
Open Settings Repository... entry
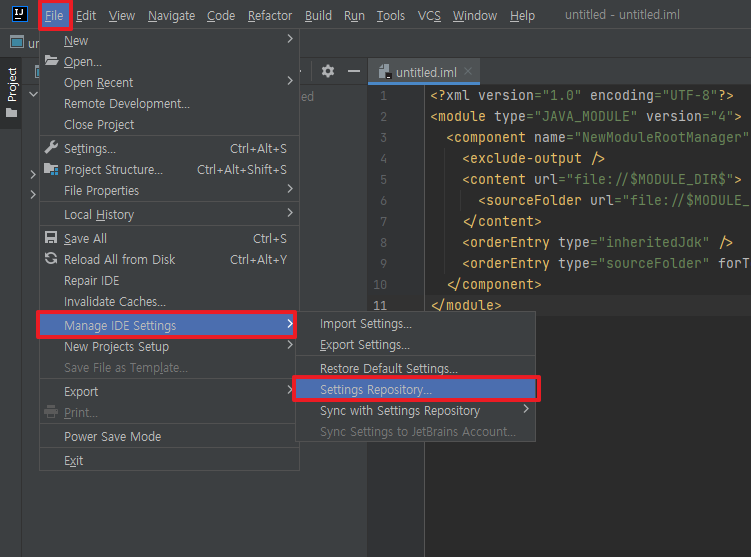point(415,389)
